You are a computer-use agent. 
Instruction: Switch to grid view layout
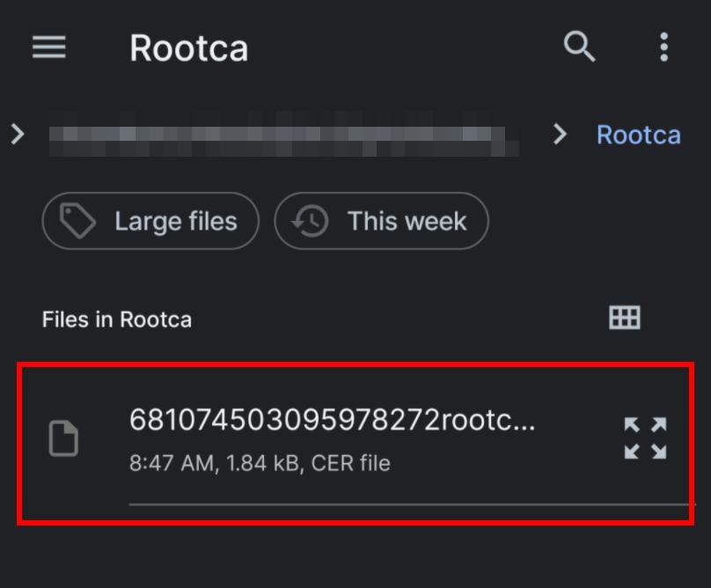tap(625, 317)
